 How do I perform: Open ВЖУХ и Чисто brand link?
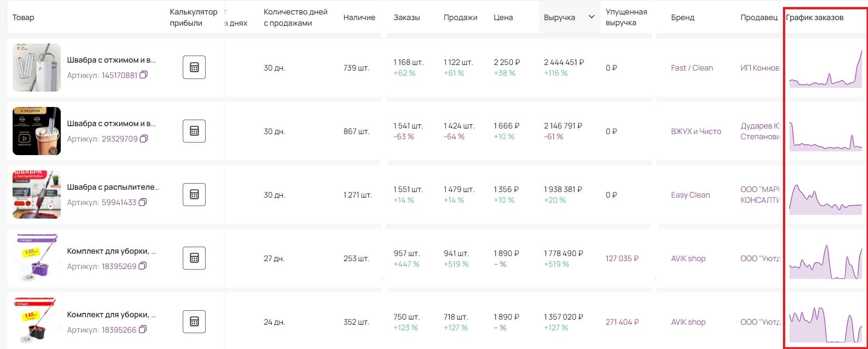(x=696, y=131)
